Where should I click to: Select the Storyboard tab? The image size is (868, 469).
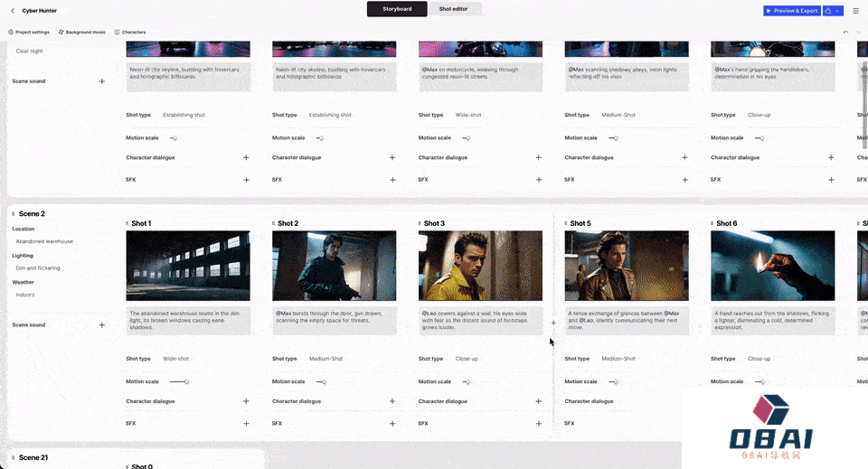[x=397, y=9]
